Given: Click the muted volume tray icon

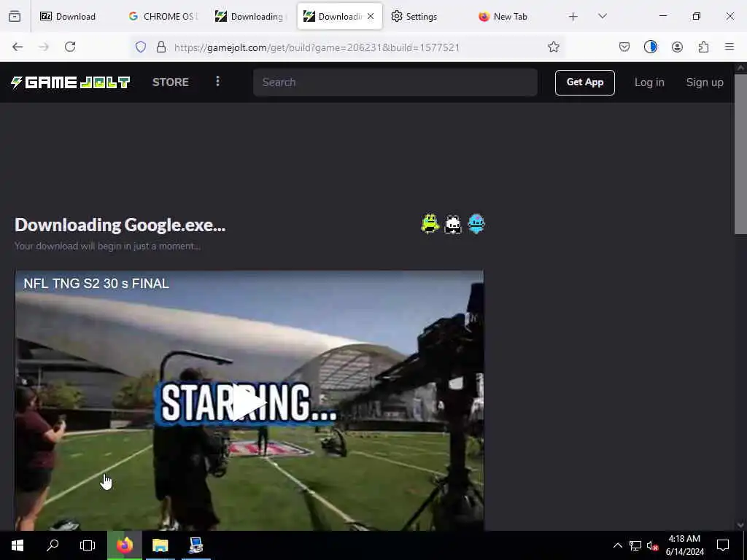Looking at the screenshot, I should click(x=653, y=545).
